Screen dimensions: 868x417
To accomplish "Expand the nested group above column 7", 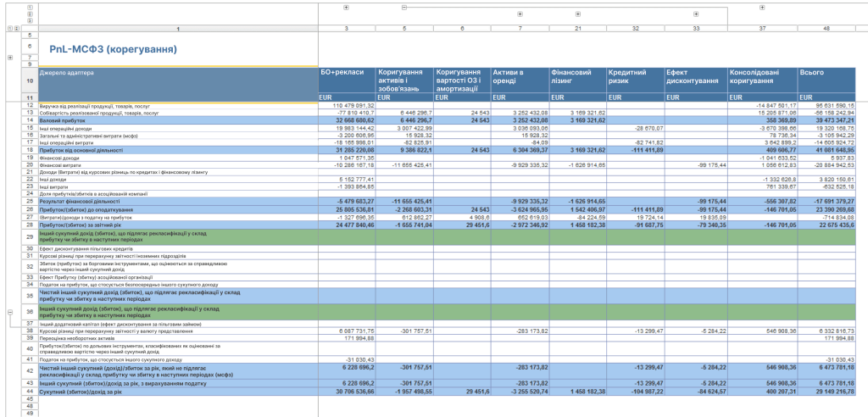I will pos(520,14).
